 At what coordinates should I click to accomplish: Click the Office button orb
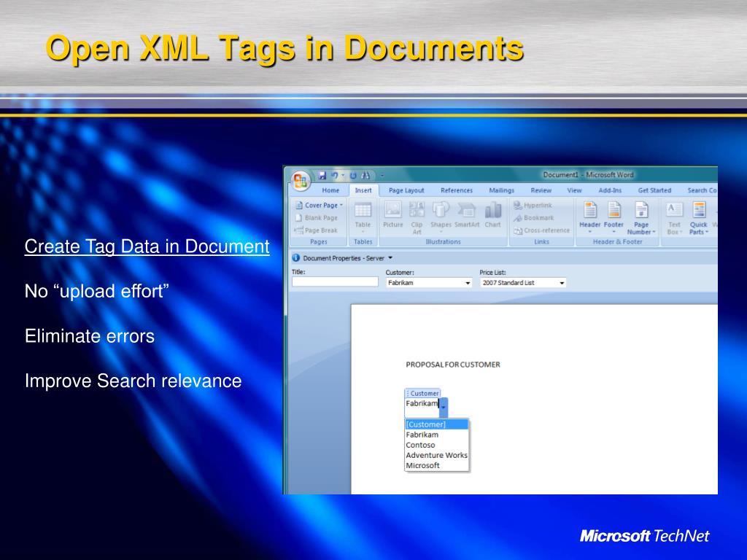[300, 181]
